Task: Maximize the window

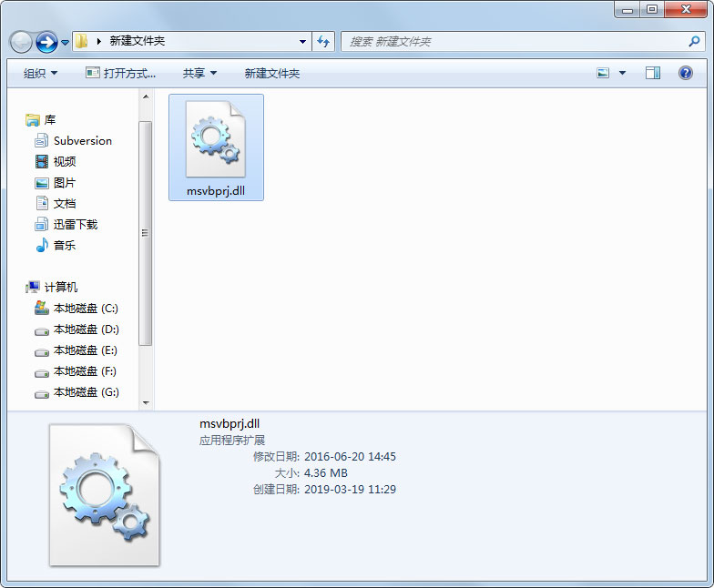Action: pos(652,10)
